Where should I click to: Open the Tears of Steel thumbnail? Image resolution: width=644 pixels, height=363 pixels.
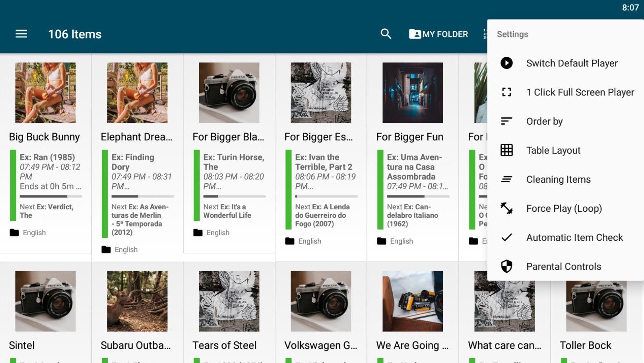229,301
